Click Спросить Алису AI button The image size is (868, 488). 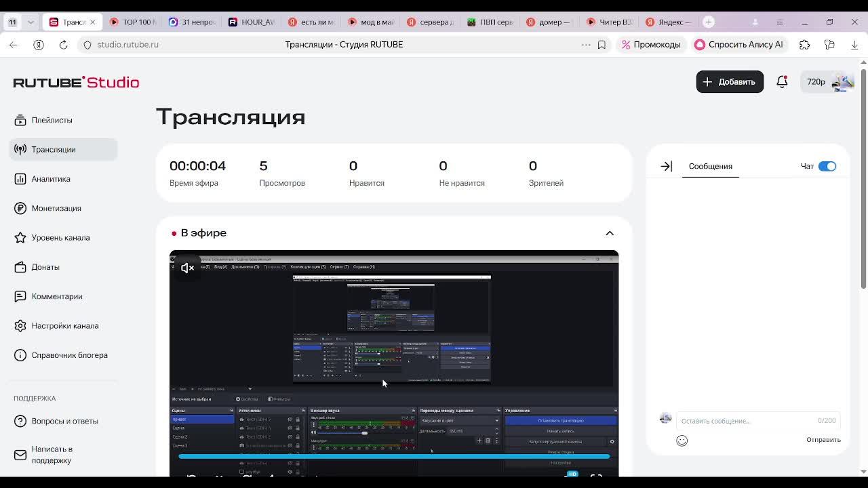[x=738, y=45]
